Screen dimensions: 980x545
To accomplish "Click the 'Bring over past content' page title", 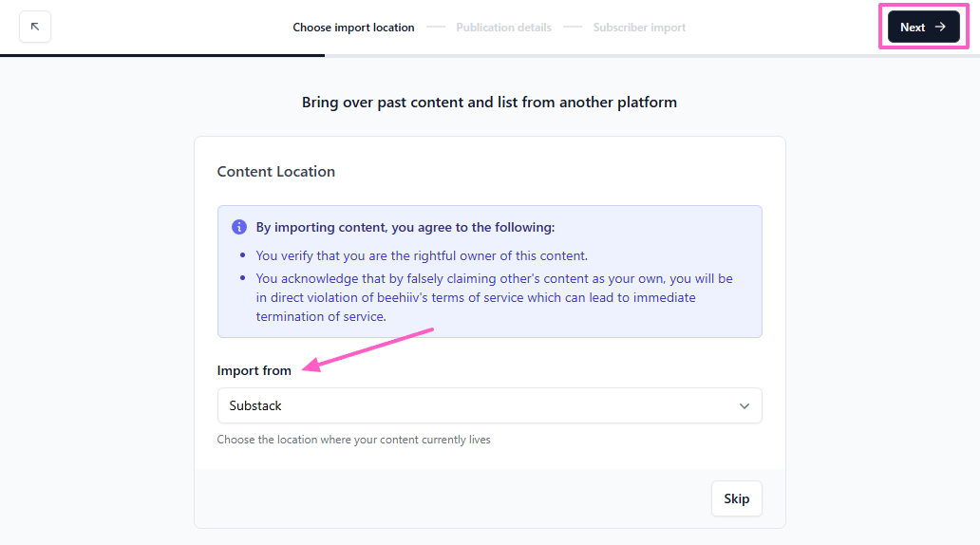I will click(x=489, y=102).
